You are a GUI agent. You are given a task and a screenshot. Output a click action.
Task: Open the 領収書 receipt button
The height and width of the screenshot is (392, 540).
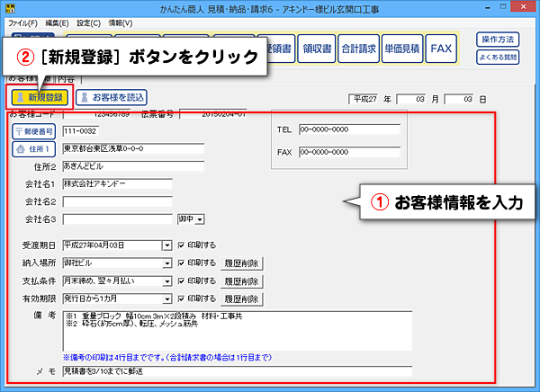tap(318, 48)
